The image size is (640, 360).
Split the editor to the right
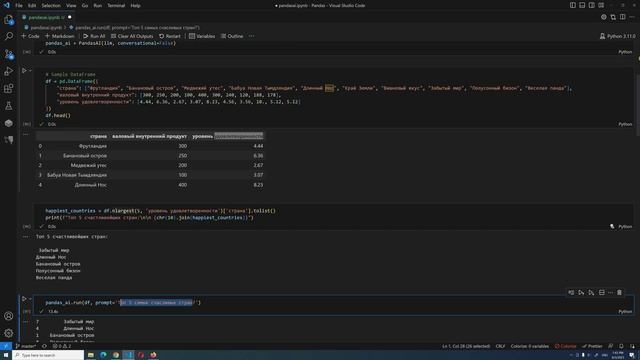[x=622, y=17]
